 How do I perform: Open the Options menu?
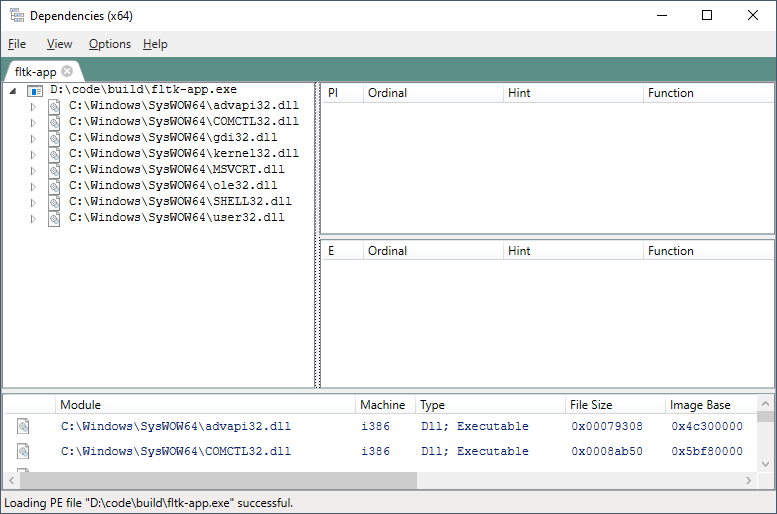pos(109,44)
